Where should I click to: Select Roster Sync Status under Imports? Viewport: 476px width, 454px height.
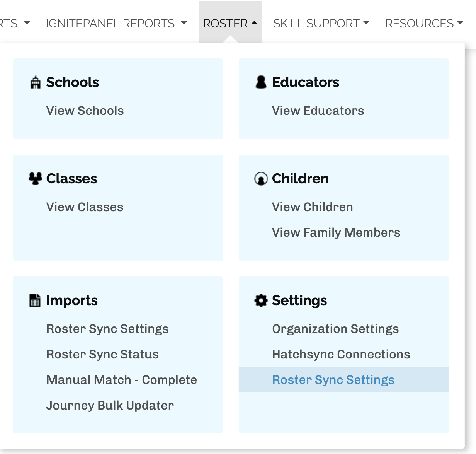point(103,354)
